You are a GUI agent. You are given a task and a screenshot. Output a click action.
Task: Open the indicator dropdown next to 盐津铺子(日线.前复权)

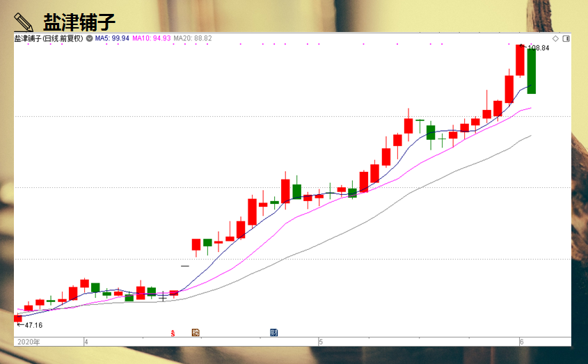pyautogui.click(x=89, y=38)
